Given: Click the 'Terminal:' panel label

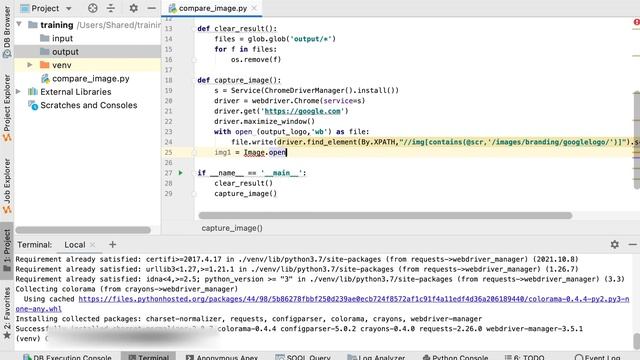Looking at the screenshot, I should point(35,245).
